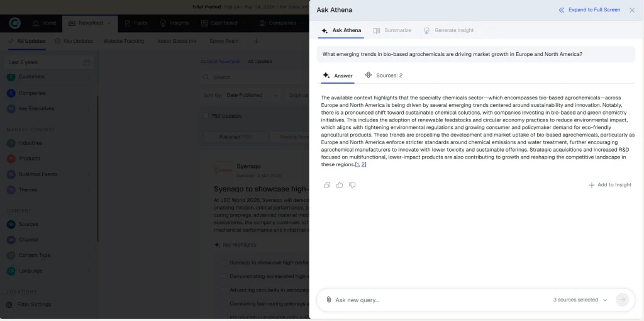Click the app logo icon

(x=15, y=23)
